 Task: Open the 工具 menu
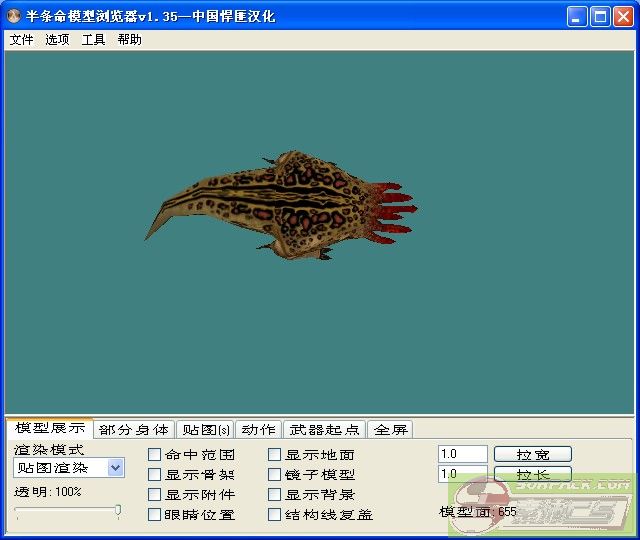[93, 40]
